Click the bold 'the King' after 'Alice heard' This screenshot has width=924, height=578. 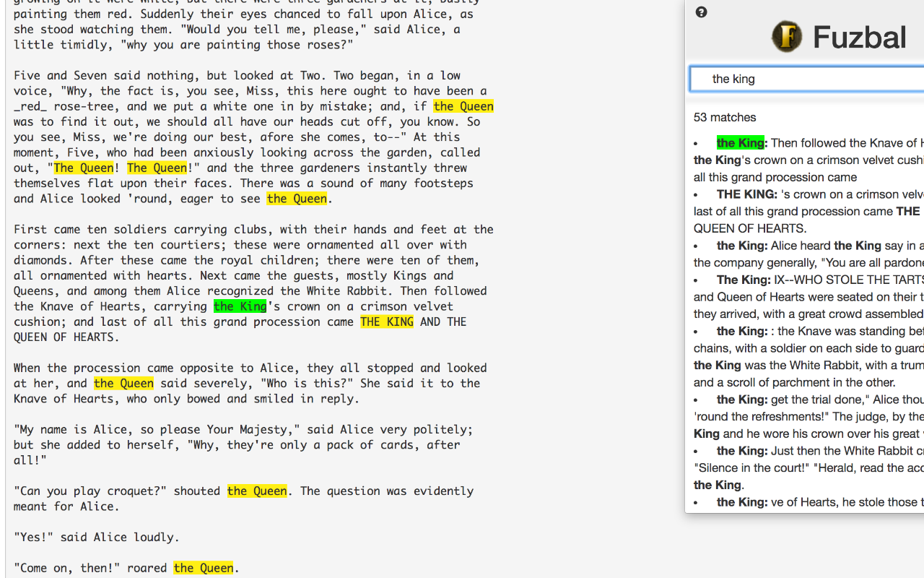tap(858, 246)
